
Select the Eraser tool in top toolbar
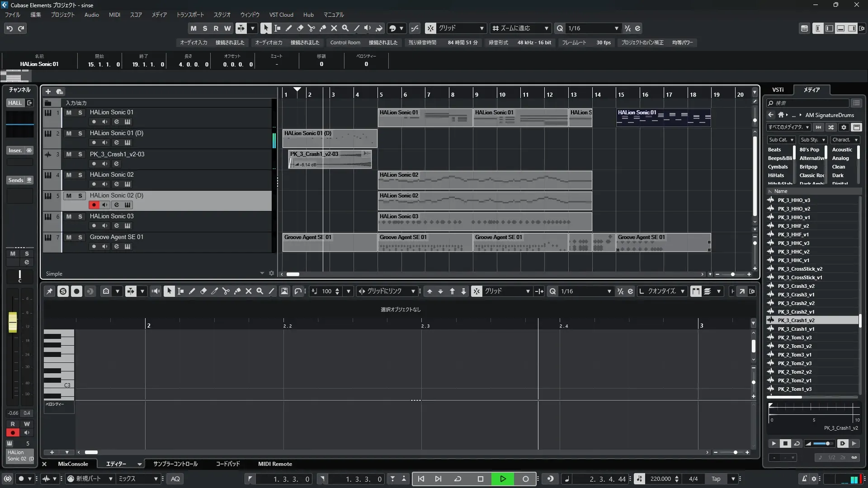click(x=300, y=28)
